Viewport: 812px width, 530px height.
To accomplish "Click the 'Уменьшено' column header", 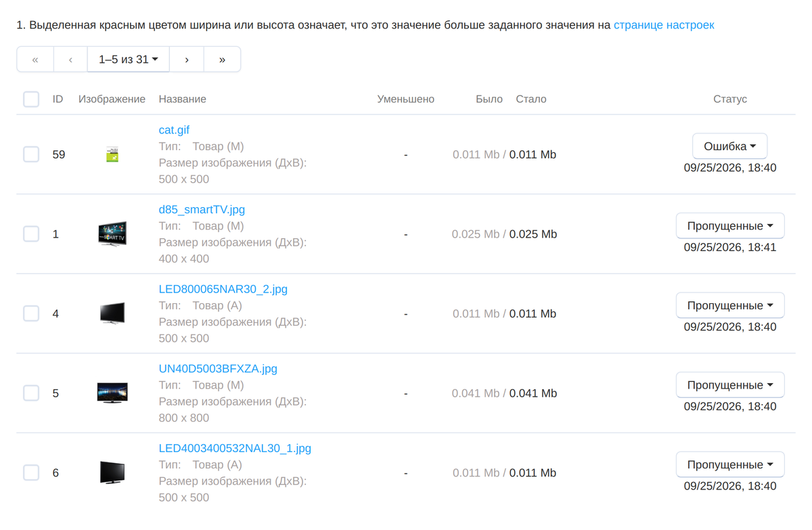I will tap(406, 99).
